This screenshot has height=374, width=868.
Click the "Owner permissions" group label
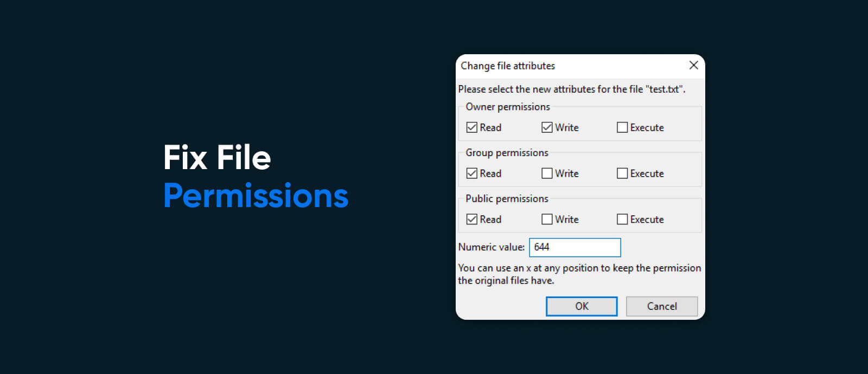508,107
